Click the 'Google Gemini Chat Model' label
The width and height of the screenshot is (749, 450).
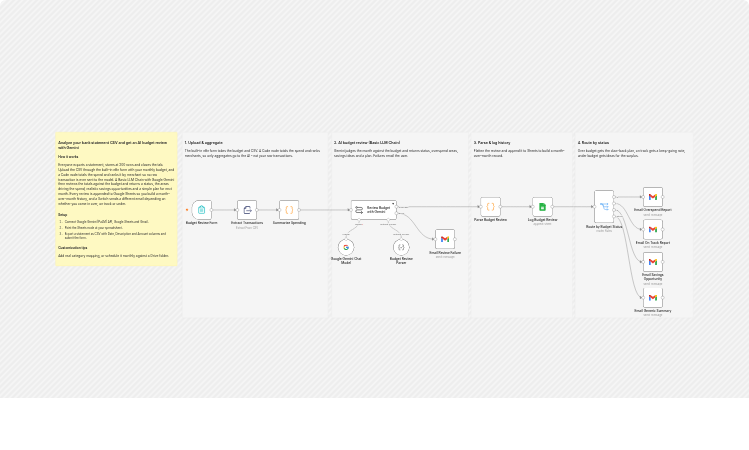[x=346, y=261]
